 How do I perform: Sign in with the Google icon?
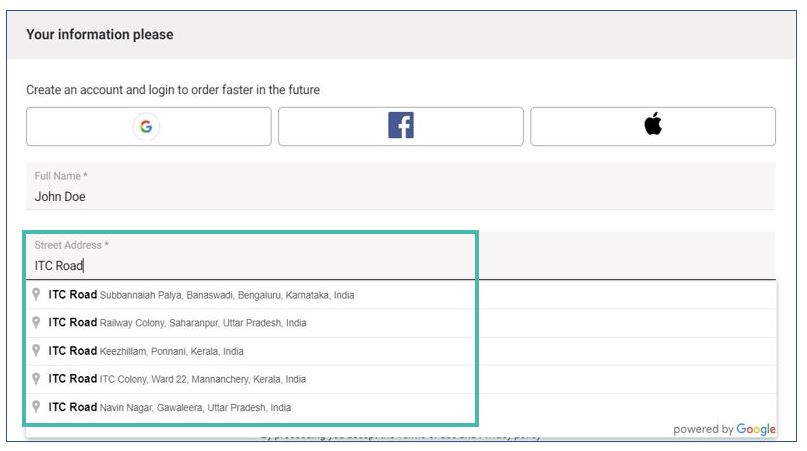[x=146, y=126]
